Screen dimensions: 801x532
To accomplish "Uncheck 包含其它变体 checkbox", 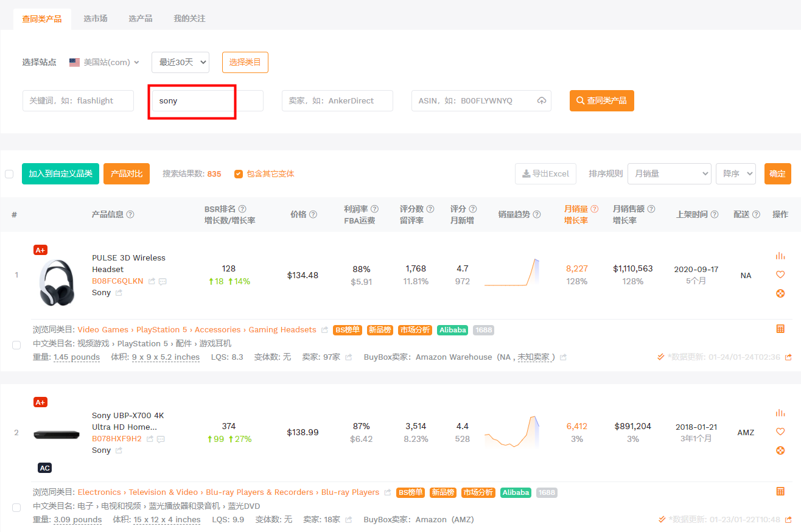I will 239,173.
